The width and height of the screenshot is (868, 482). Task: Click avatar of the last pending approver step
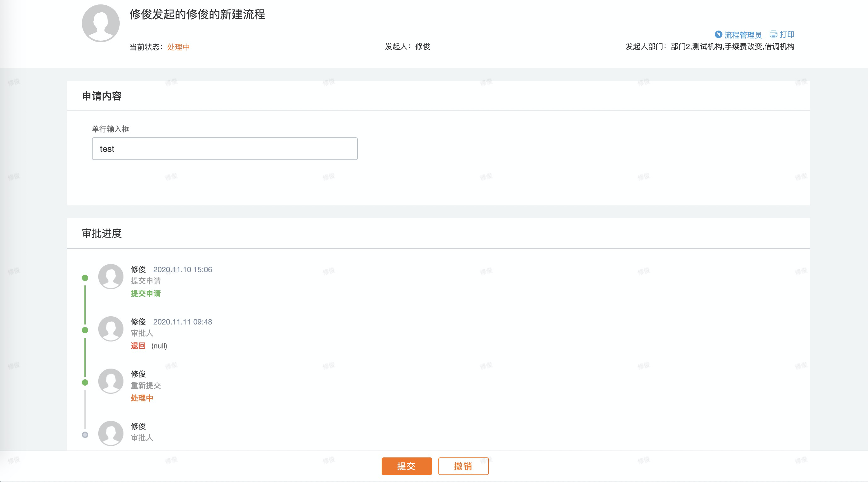point(111,433)
